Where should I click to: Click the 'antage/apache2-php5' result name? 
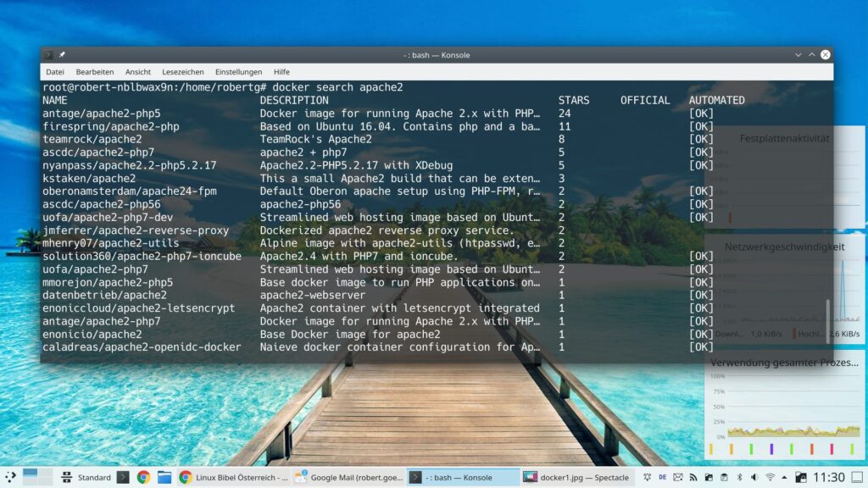click(102, 114)
